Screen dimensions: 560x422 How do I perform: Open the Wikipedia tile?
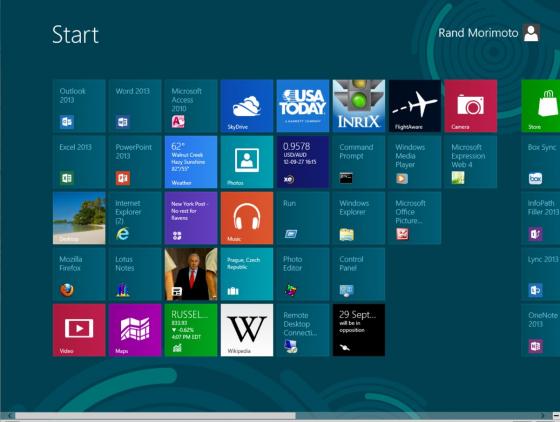[x=247, y=330]
